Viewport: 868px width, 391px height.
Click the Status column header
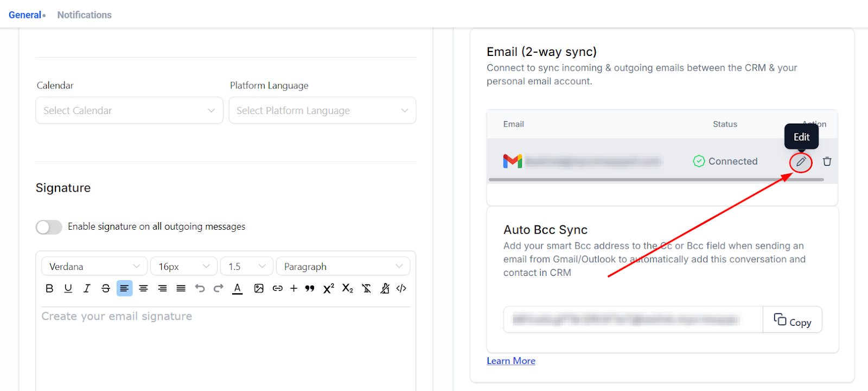[x=725, y=124]
